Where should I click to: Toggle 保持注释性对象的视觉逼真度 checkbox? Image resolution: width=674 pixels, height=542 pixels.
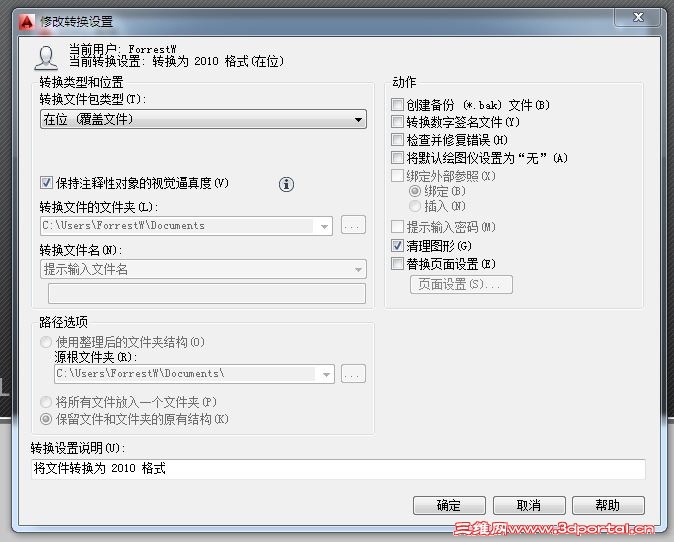[46, 183]
